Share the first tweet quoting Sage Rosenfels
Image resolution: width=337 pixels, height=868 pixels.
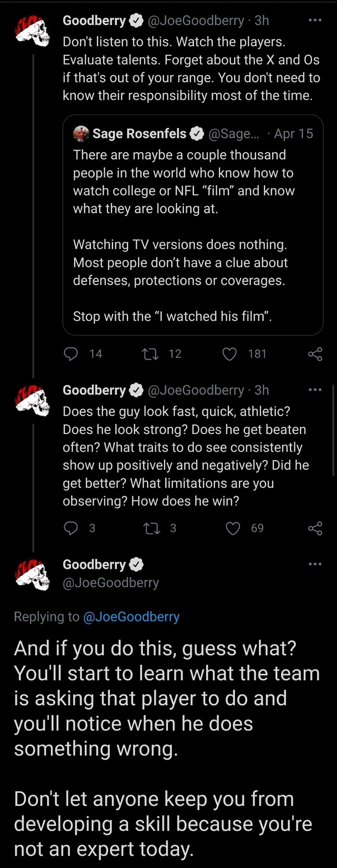[x=315, y=354]
